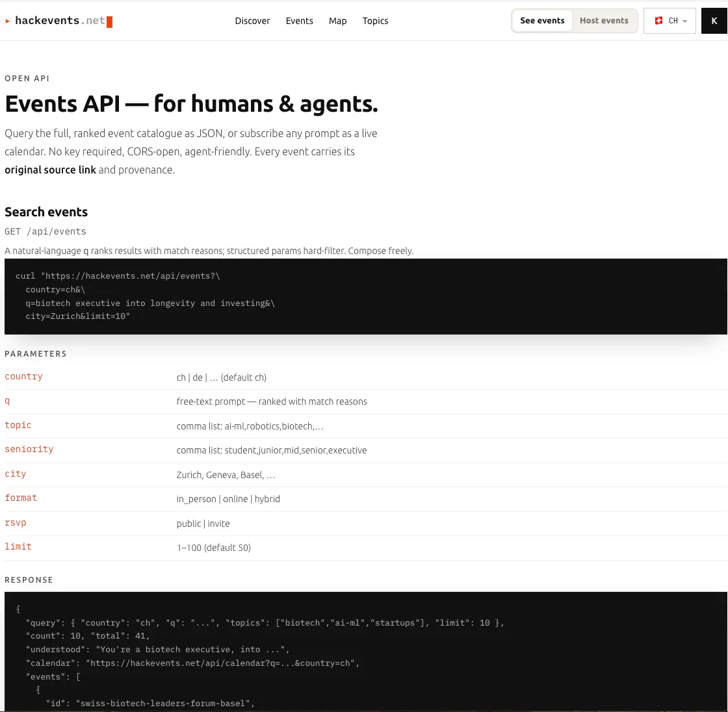The image size is (728, 712).
Task: Click the 'country=ch&\' code line
Action: (x=55, y=290)
